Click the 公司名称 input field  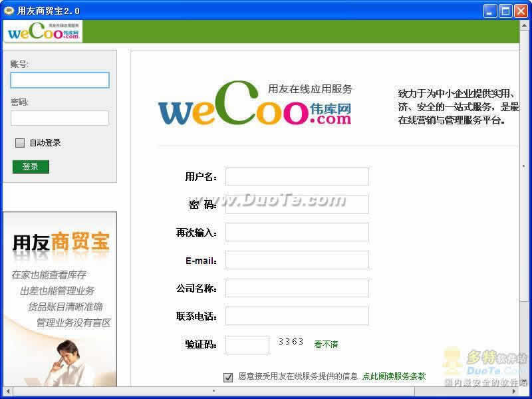(297, 288)
